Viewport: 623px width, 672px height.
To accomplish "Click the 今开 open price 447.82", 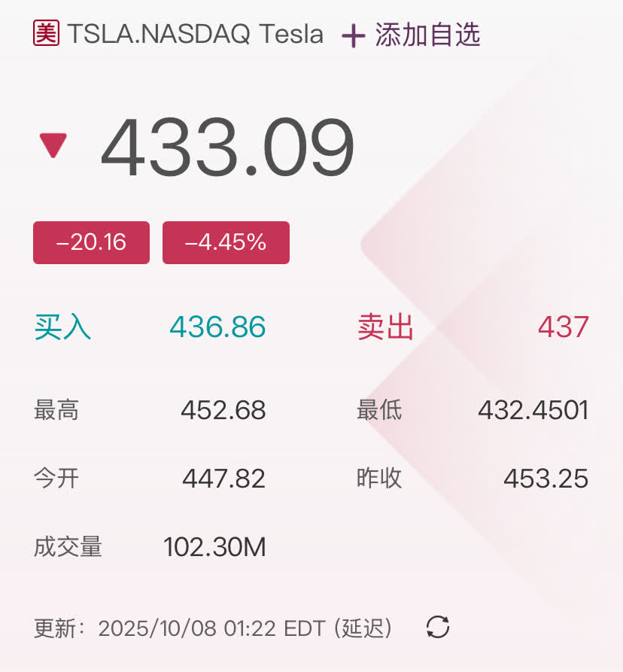I will (223, 479).
